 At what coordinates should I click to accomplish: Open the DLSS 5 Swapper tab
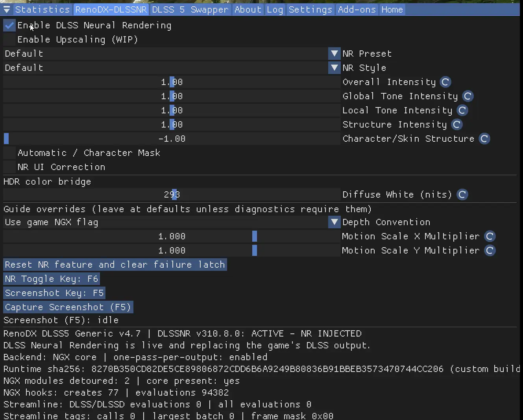(190, 9)
